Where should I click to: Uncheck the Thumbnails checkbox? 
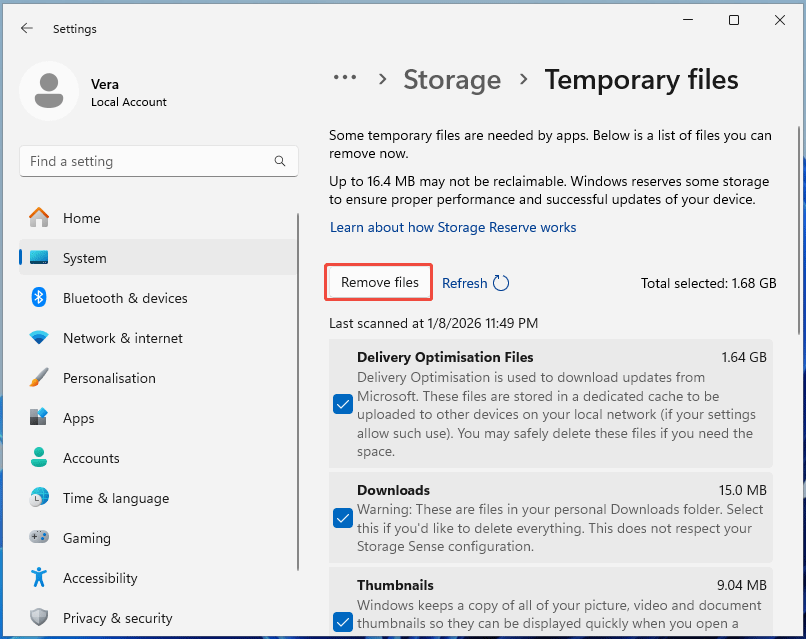click(x=343, y=622)
